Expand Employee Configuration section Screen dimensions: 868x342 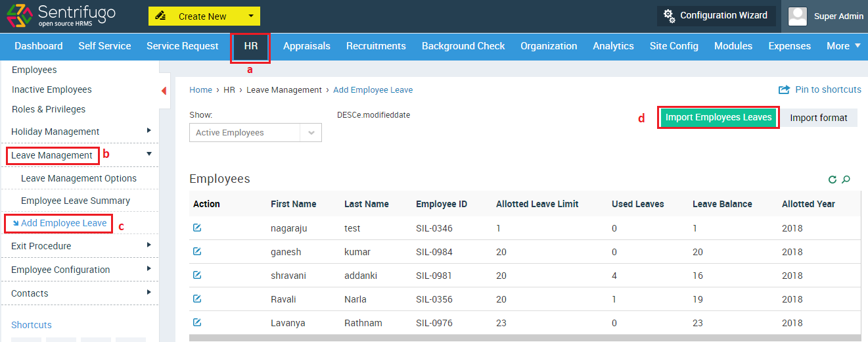[80, 270]
